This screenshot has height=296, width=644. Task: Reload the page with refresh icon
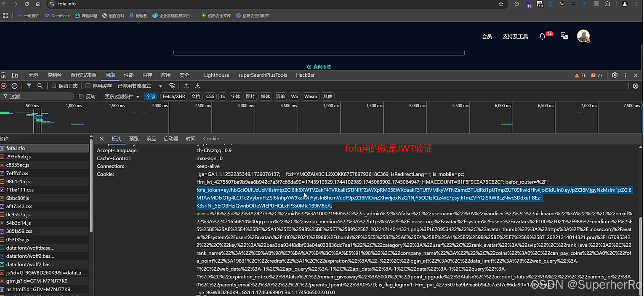click(27, 4)
